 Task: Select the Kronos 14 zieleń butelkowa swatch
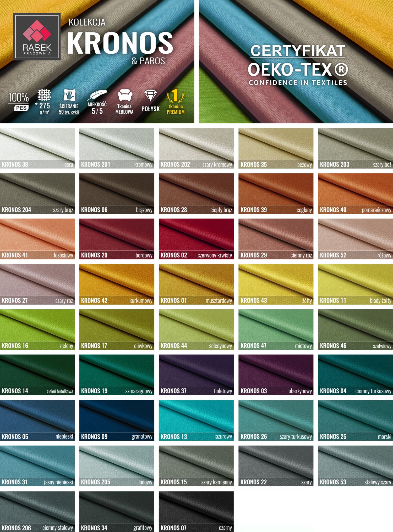[x=37, y=375]
